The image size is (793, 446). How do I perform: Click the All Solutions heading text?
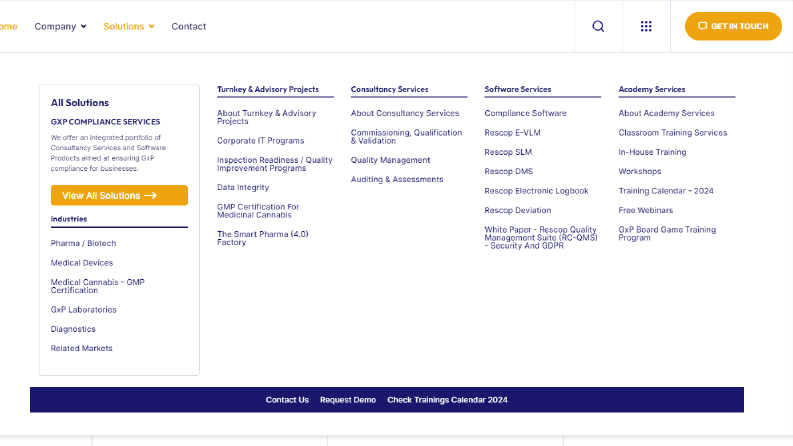pyautogui.click(x=80, y=103)
